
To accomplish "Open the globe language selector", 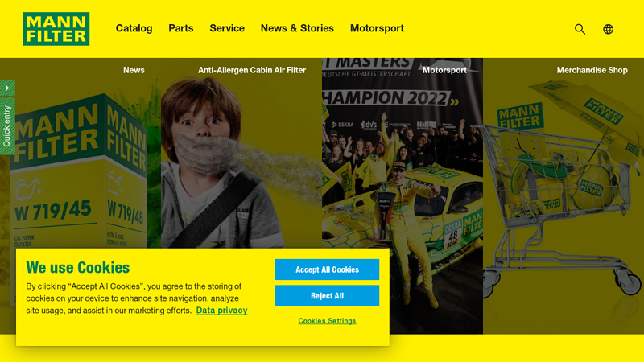I will point(609,29).
